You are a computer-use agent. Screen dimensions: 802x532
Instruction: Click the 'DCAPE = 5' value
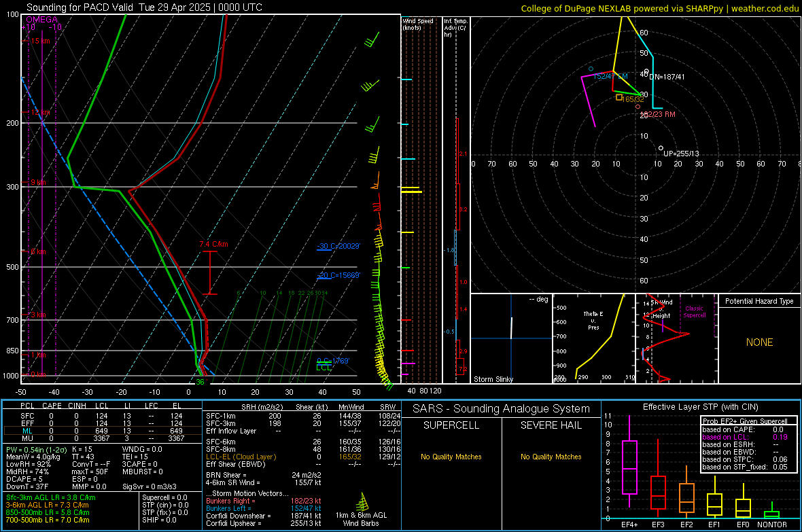click(x=24, y=479)
